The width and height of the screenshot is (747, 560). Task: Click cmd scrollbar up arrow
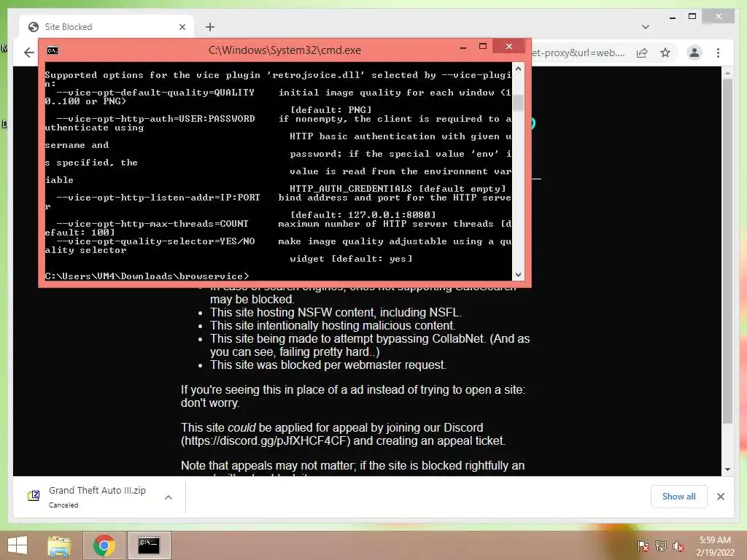[519, 69]
